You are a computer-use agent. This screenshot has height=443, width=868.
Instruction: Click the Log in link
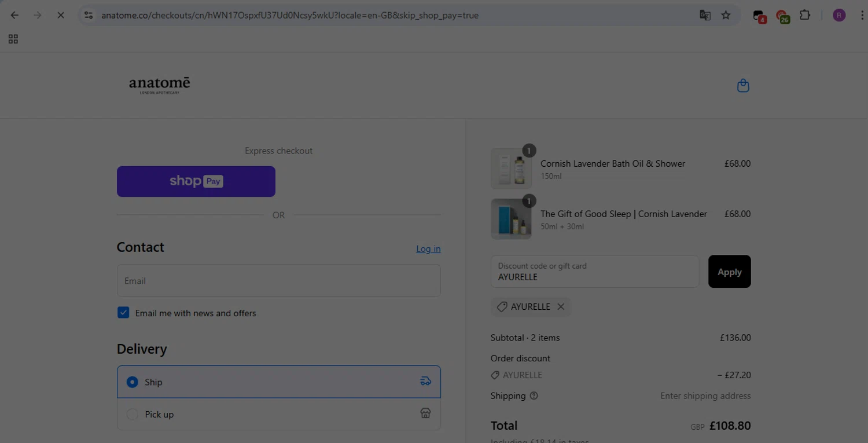(x=428, y=248)
